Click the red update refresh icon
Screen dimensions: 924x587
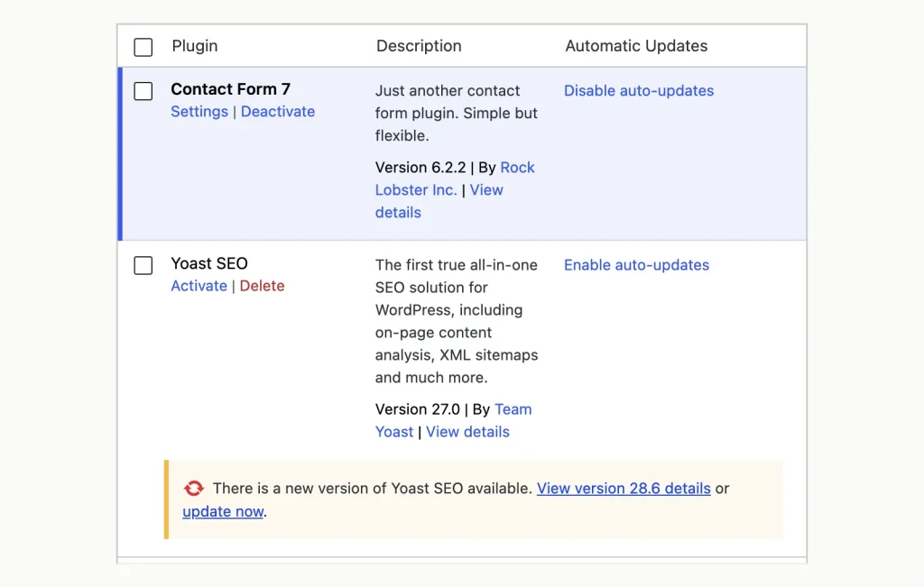[193, 488]
